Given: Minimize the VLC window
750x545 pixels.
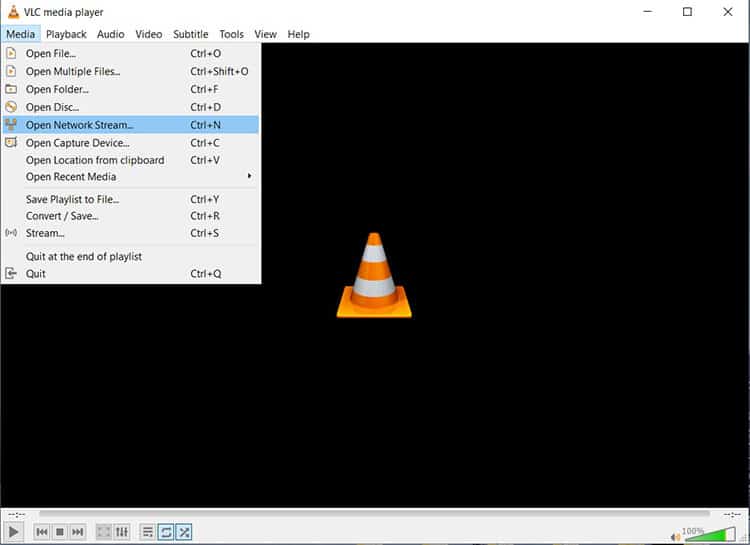Looking at the screenshot, I should pos(648,11).
